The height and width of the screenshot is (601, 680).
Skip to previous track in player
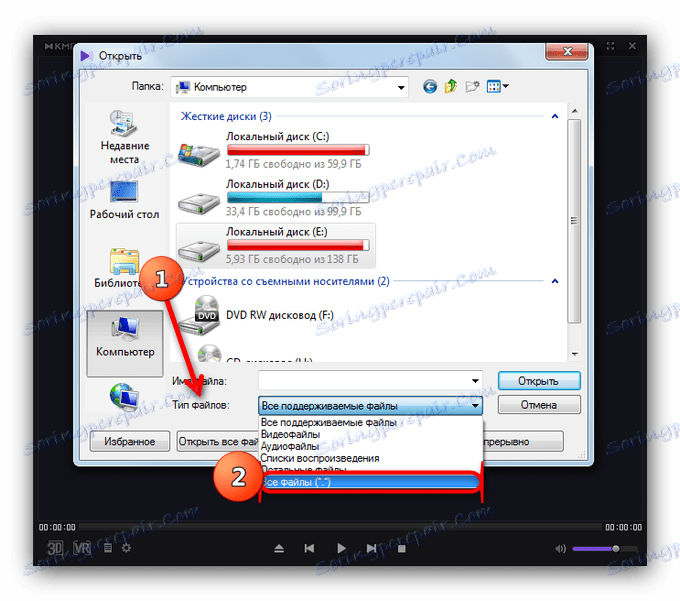coord(309,549)
